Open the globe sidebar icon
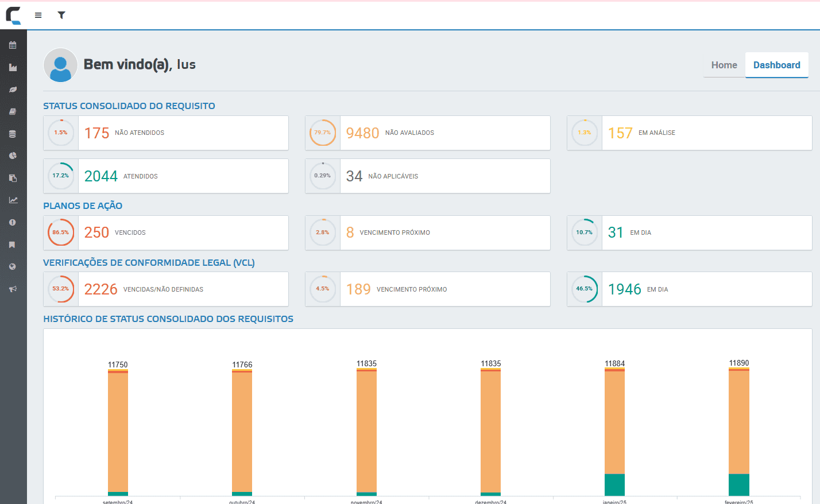820x504 pixels. (x=13, y=267)
